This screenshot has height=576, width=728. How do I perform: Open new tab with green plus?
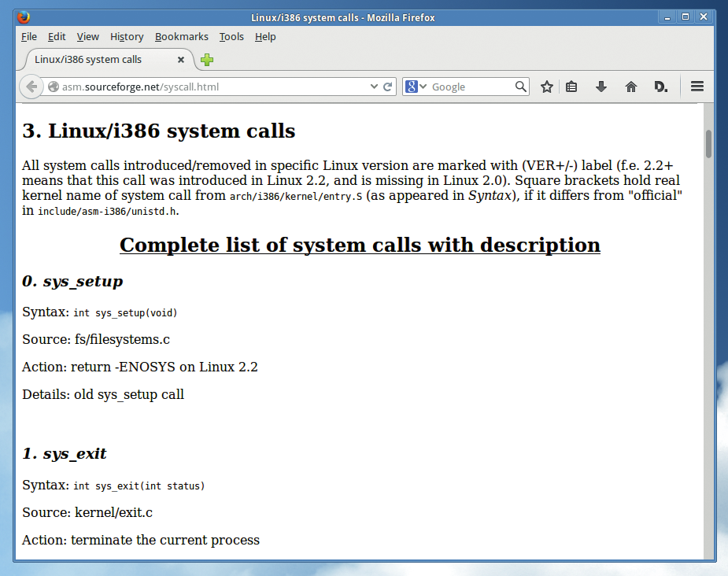[207, 60]
